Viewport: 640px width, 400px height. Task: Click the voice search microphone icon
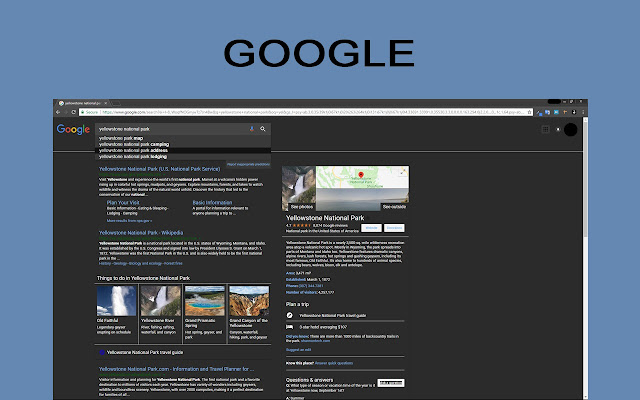click(252, 129)
